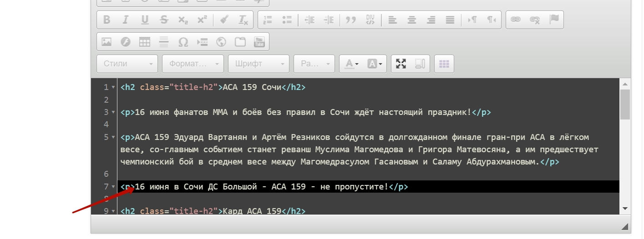
Task: Open the background color picker
Action: click(x=376, y=64)
